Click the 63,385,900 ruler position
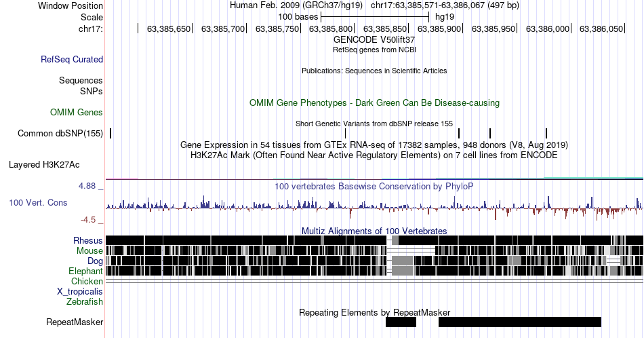 (439, 29)
